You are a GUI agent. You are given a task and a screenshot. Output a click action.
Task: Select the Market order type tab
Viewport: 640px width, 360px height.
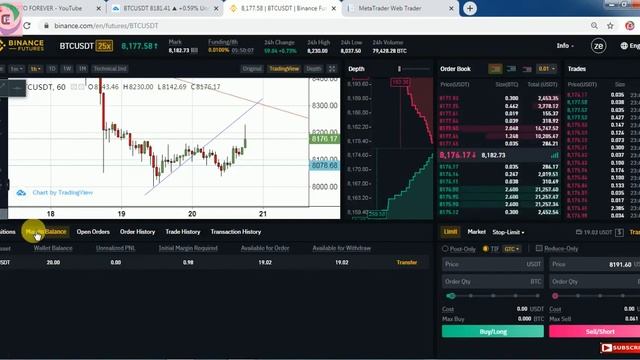tap(476, 232)
